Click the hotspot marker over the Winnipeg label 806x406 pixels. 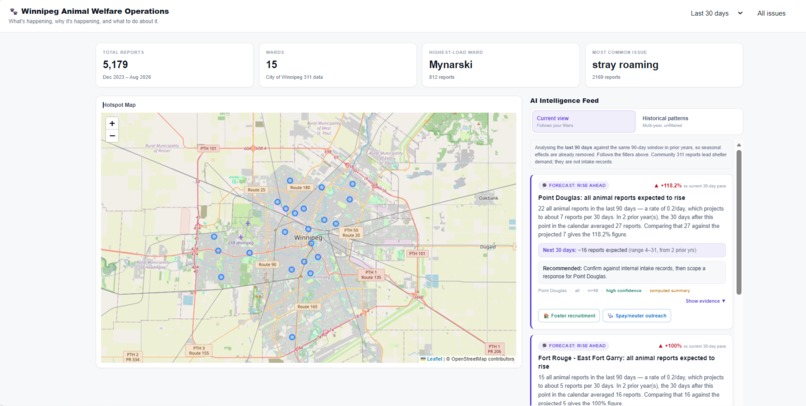(311, 243)
